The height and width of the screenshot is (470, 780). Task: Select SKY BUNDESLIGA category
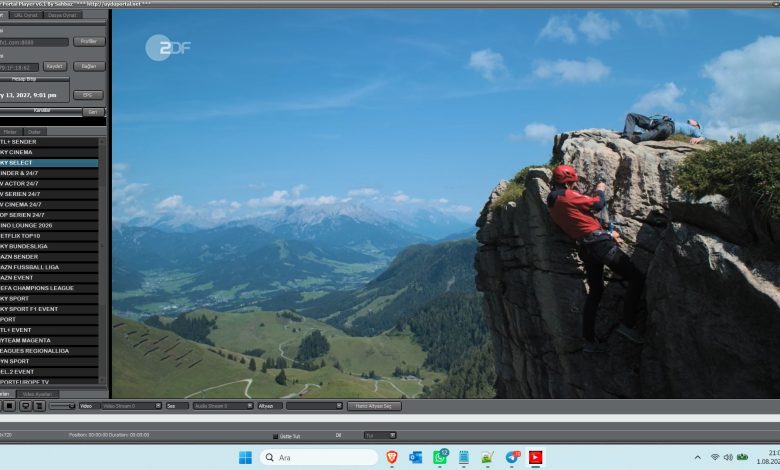click(x=49, y=246)
